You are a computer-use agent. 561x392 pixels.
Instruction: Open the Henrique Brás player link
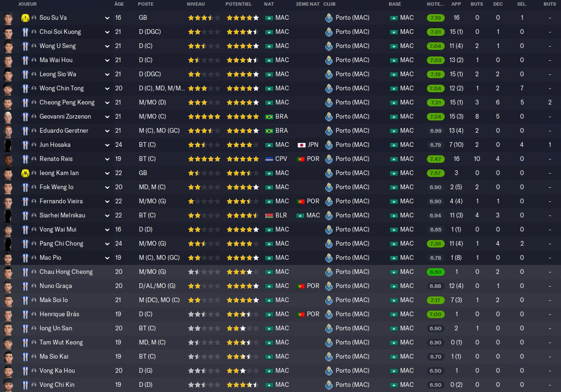[59, 314]
